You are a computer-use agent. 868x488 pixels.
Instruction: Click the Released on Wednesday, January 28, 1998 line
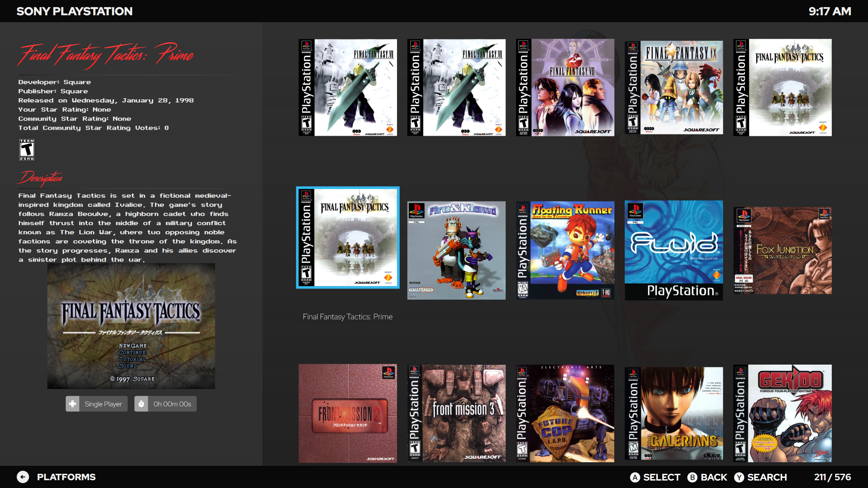[x=106, y=100]
